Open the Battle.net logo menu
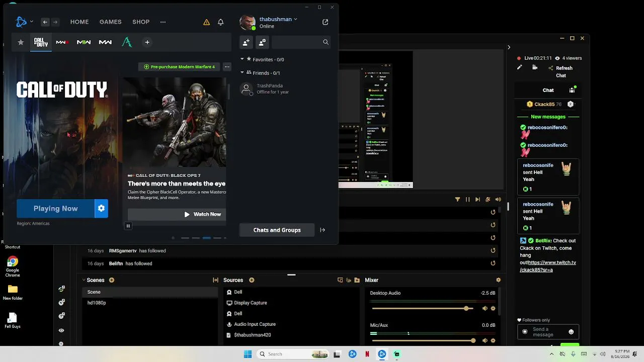The width and height of the screenshot is (644, 362). [21, 22]
